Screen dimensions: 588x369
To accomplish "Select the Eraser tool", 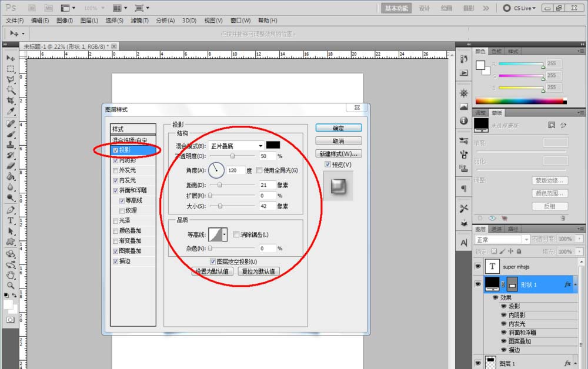I will (11, 166).
